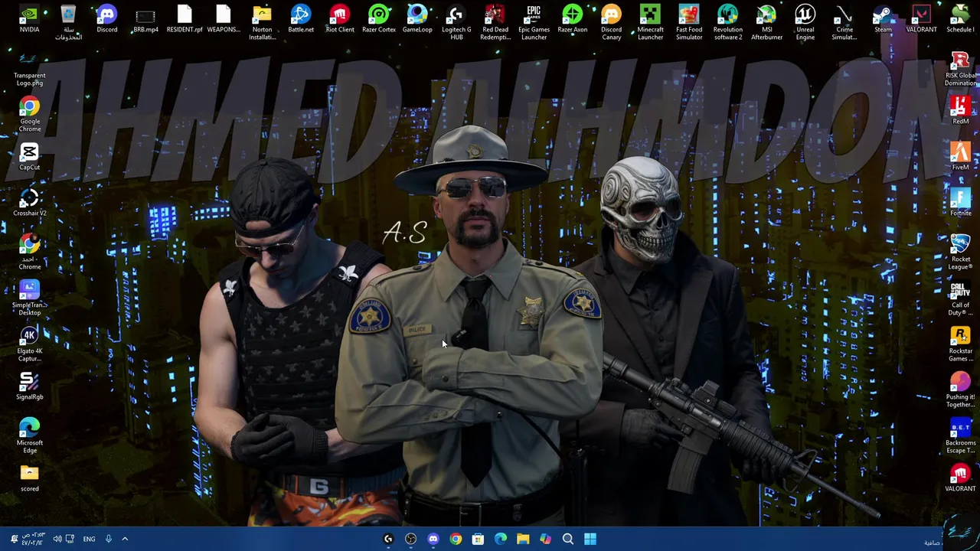
Task: Select the Revolution software 2 shortcut
Action: tap(727, 23)
